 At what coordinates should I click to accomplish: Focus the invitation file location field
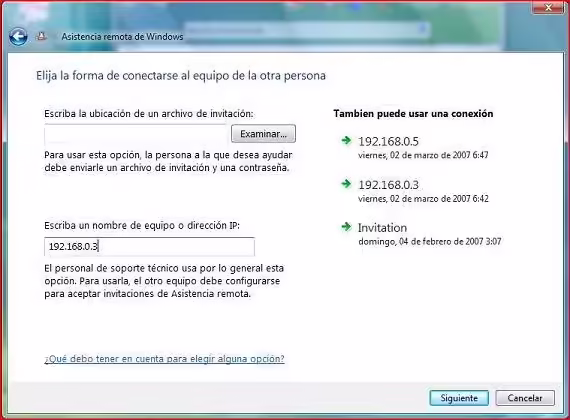tap(136, 135)
